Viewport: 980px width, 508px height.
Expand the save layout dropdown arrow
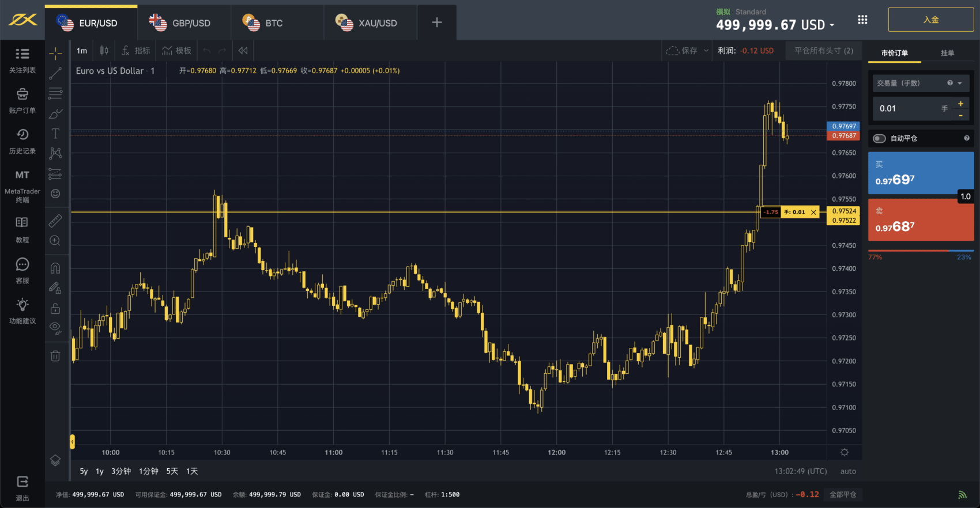point(706,51)
